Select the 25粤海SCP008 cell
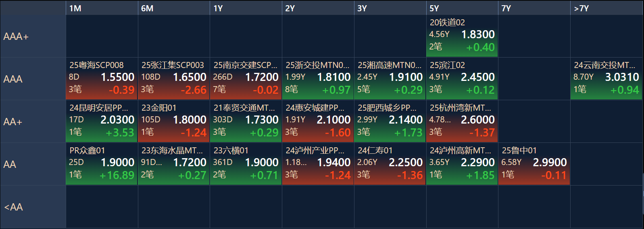 click(x=102, y=79)
